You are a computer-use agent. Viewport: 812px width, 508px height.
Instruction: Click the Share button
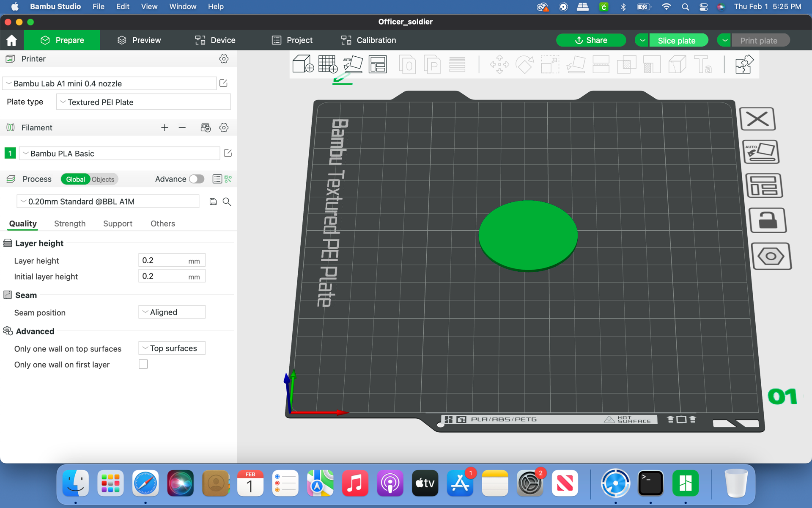[591, 40]
